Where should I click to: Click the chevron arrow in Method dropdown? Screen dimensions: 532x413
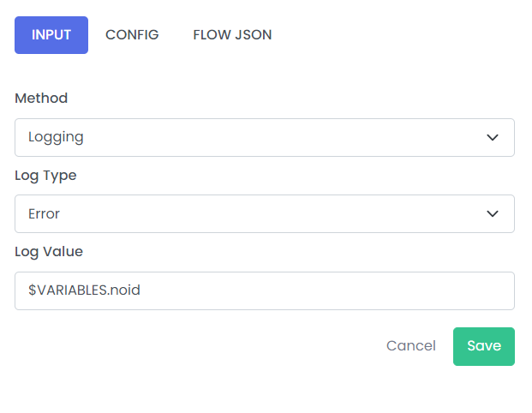(493, 137)
